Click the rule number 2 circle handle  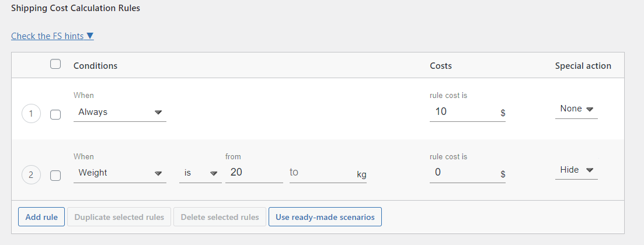[31, 176]
